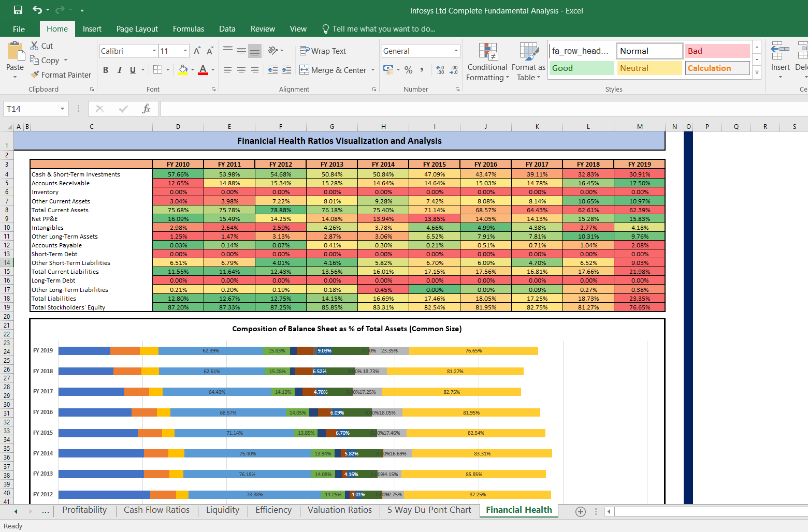Decrease the cell indent
This screenshot has height=532, width=808.
click(273, 70)
